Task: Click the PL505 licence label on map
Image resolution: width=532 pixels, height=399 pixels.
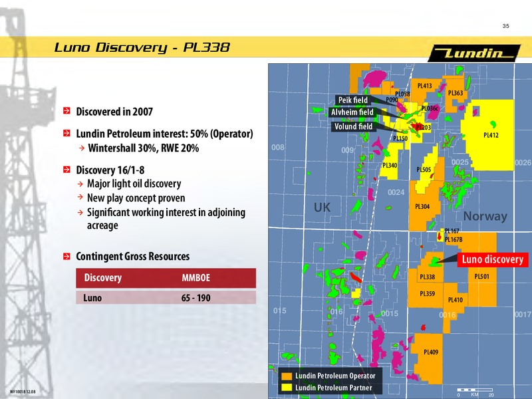Action: point(424,170)
